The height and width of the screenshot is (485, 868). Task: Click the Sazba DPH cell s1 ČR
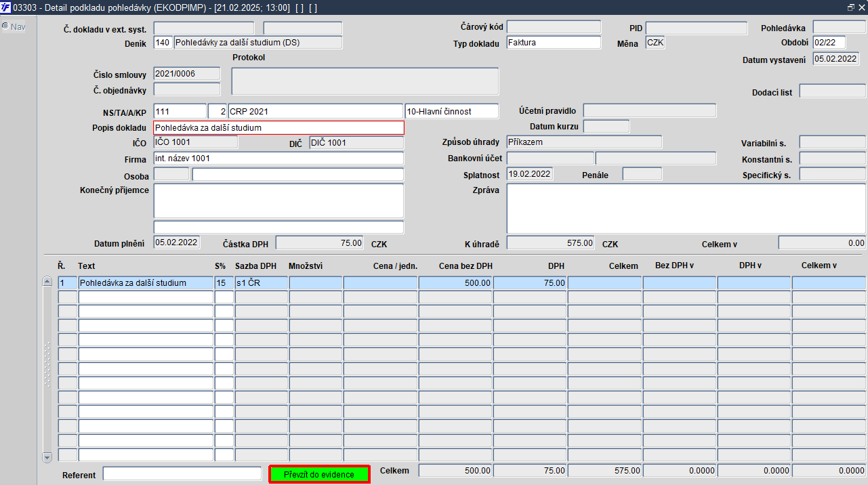coord(261,282)
